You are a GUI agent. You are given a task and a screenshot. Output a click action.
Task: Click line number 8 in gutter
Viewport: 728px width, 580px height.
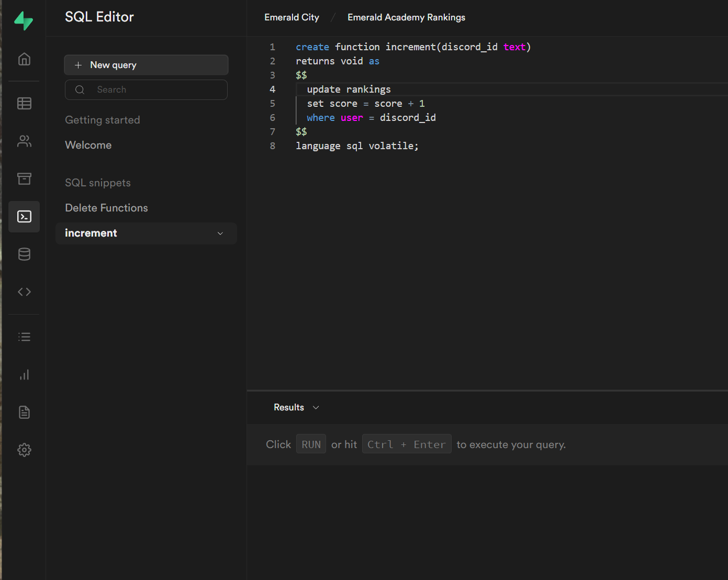(x=272, y=146)
